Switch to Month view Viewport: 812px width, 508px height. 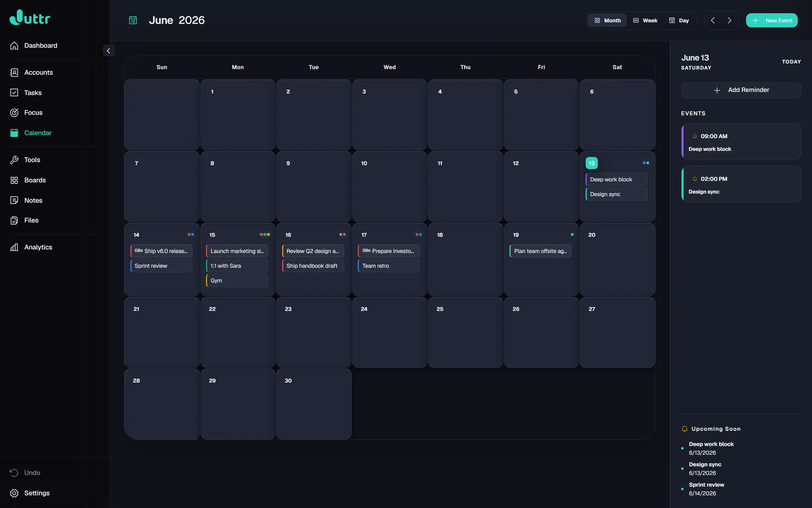[607, 20]
